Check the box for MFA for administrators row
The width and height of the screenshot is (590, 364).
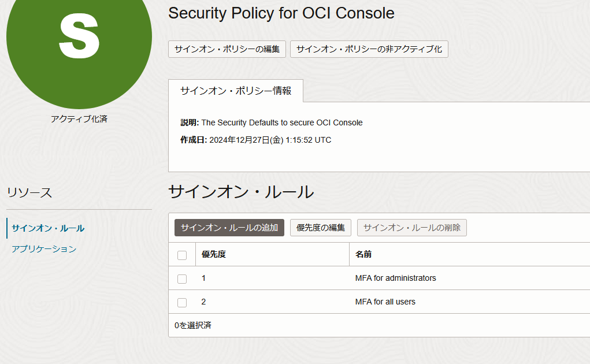[x=182, y=279]
